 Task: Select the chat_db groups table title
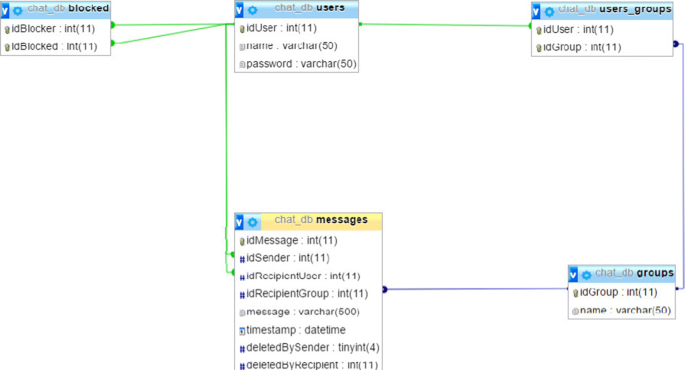point(634,273)
